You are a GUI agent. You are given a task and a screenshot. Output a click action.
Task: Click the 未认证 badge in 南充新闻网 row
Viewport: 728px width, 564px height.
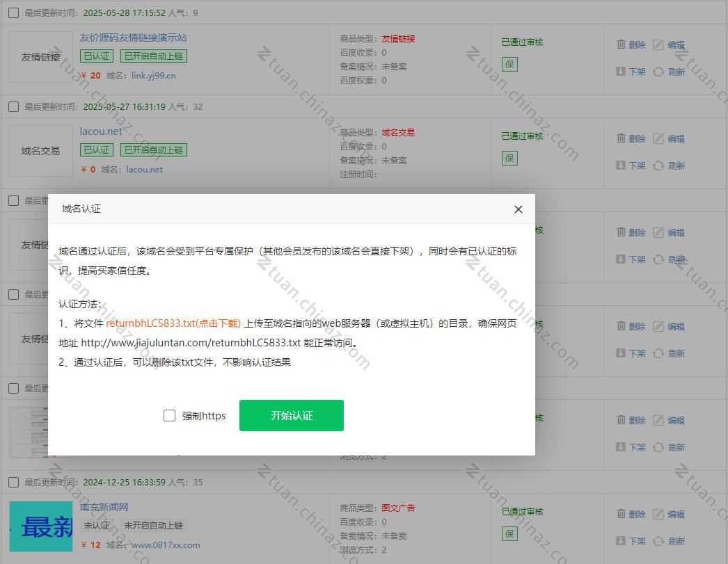pyautogui.click(x=97, y=526)
